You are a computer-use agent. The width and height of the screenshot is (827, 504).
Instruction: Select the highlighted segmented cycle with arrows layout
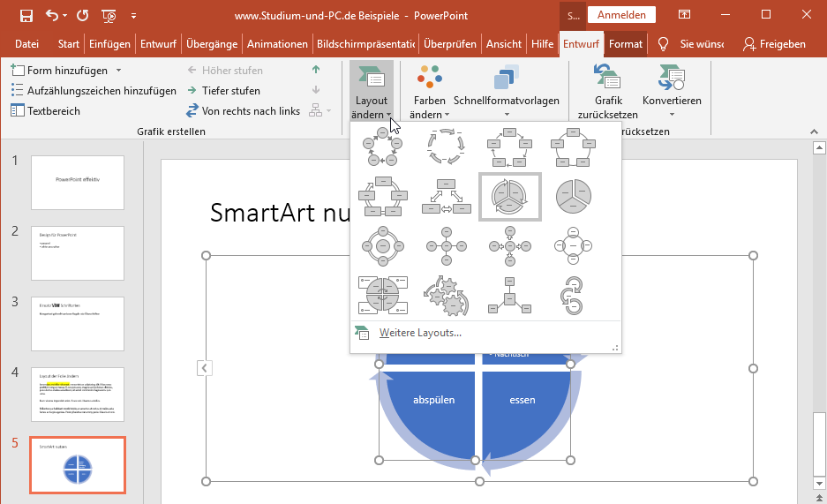tap(509, 197)
